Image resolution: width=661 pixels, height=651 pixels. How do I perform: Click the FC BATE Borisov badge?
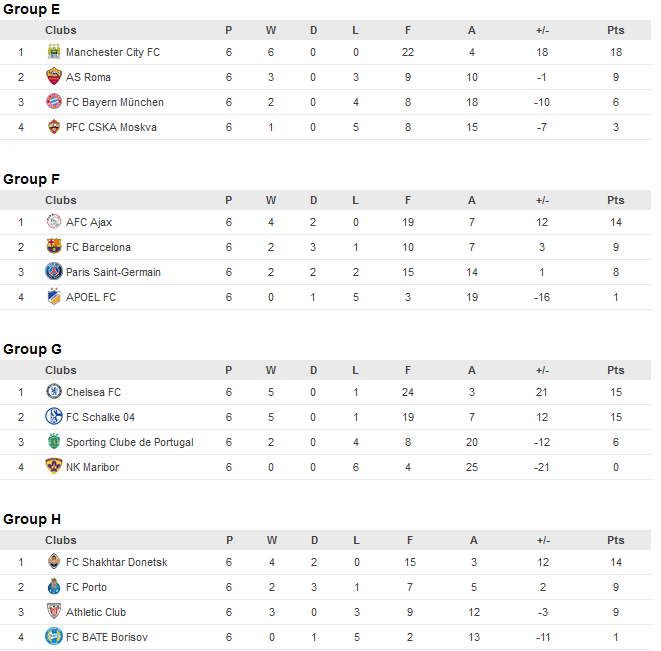(x=54, y=637)
